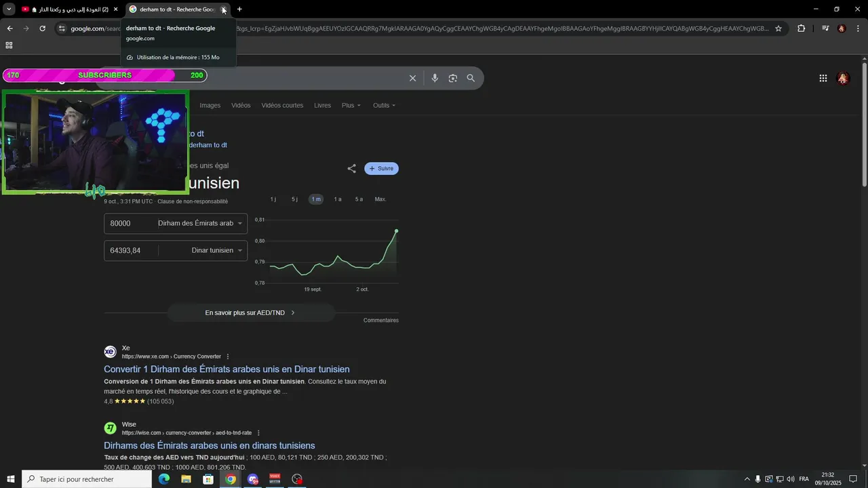Click En savoir plus sur AED/TND
868x488 pixels.
coord(250,312)
